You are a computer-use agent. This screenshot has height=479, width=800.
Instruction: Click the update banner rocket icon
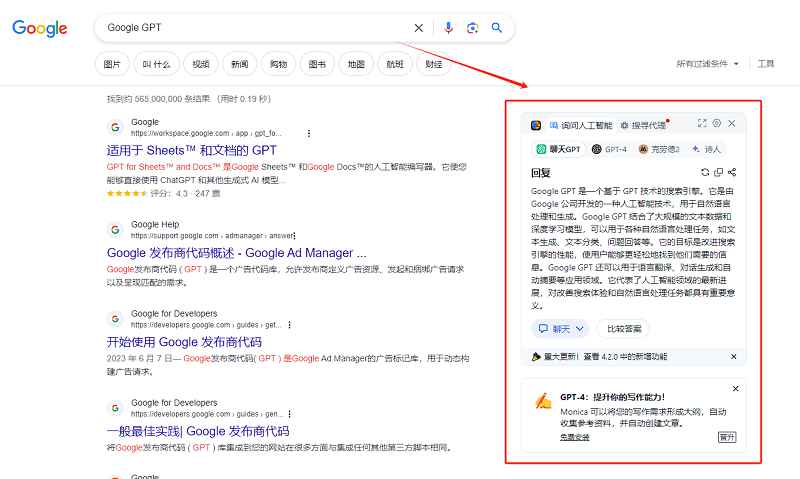536,357
